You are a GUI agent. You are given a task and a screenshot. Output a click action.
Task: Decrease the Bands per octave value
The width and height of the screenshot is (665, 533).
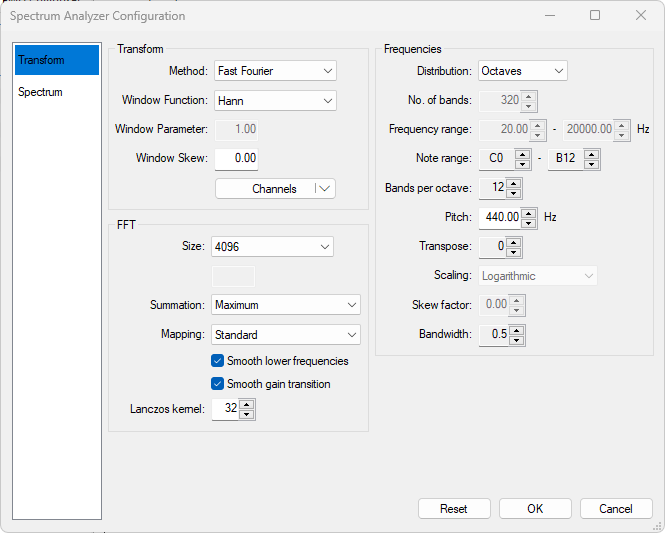tap(514, 193)
